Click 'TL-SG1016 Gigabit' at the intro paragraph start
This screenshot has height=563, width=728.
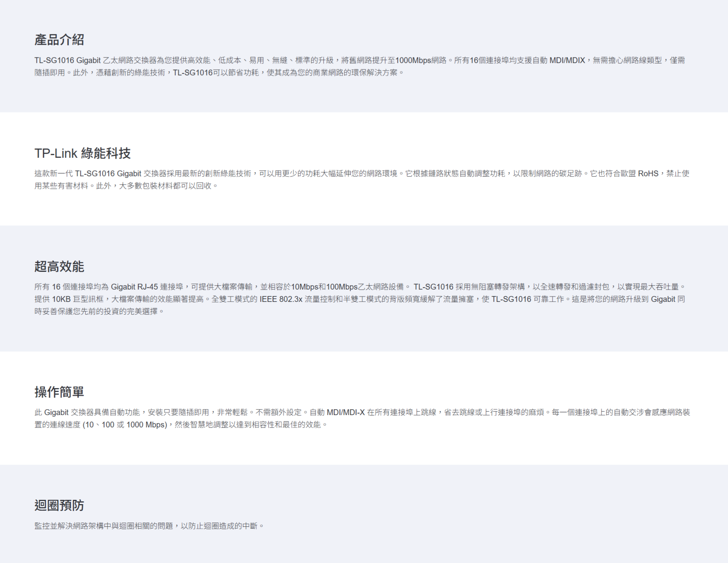coord(67,60)
